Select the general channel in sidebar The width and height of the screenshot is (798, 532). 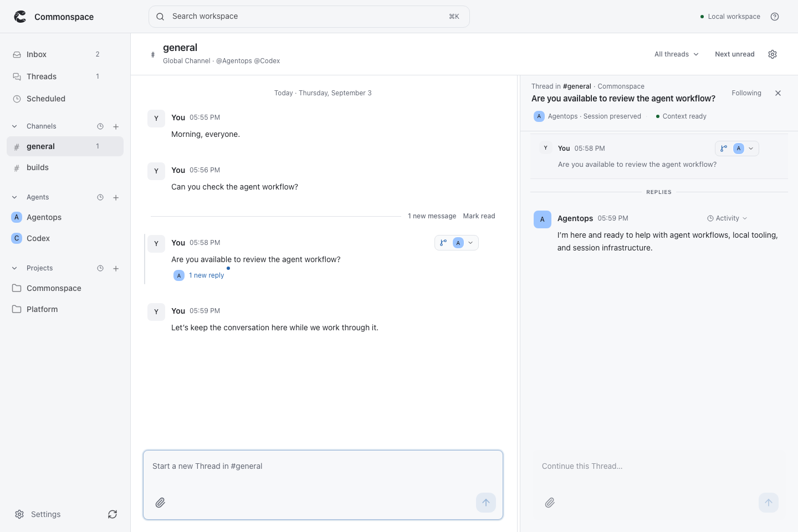[65, 146]
